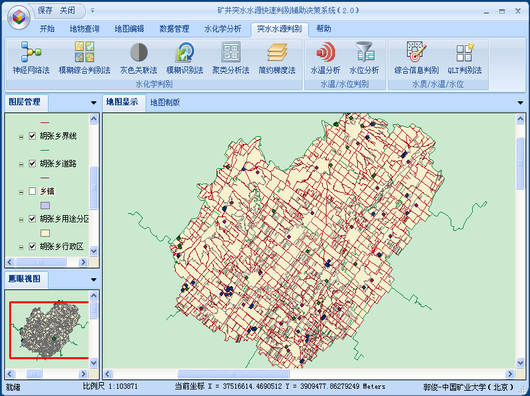
Task: Choose the 简约梯度法 tool
Action: pyautogui.click(x=277, y=57)
